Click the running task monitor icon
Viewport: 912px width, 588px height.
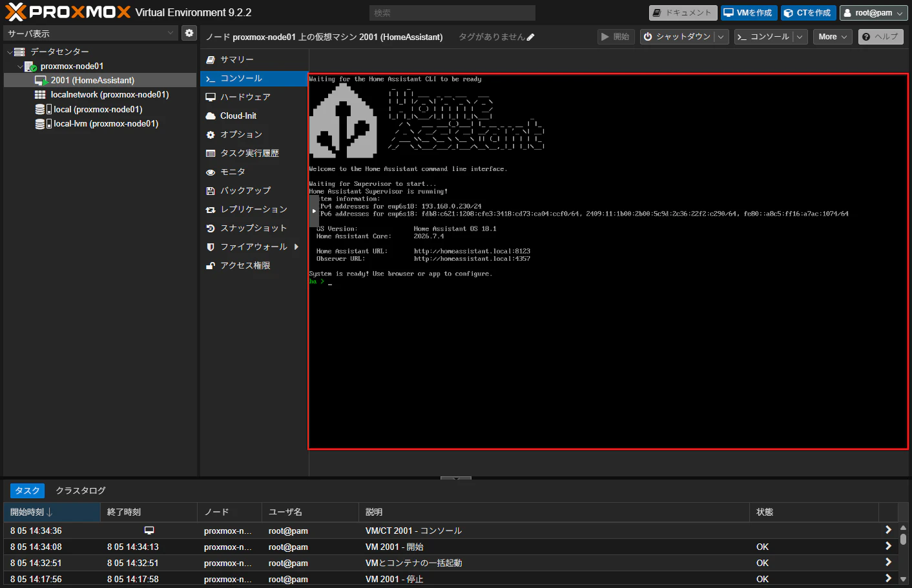click(x=149, y=531)
